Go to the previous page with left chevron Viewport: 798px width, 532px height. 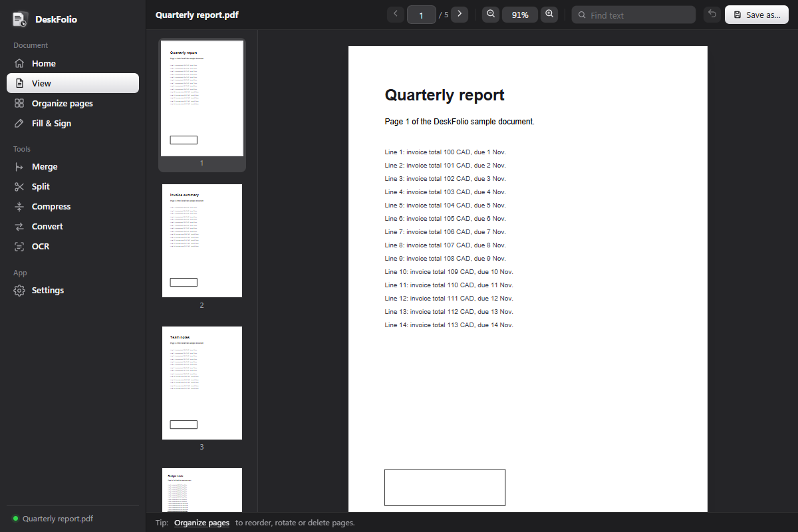(x=396, y=14)
